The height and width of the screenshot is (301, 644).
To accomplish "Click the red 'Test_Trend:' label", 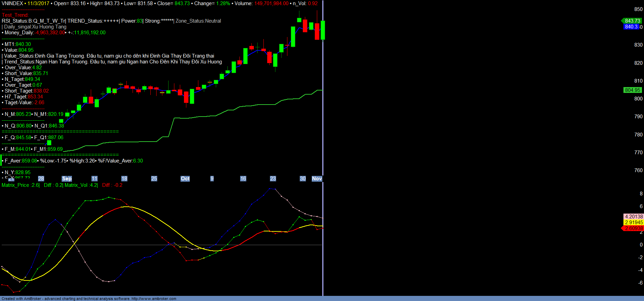I will 15,15.
